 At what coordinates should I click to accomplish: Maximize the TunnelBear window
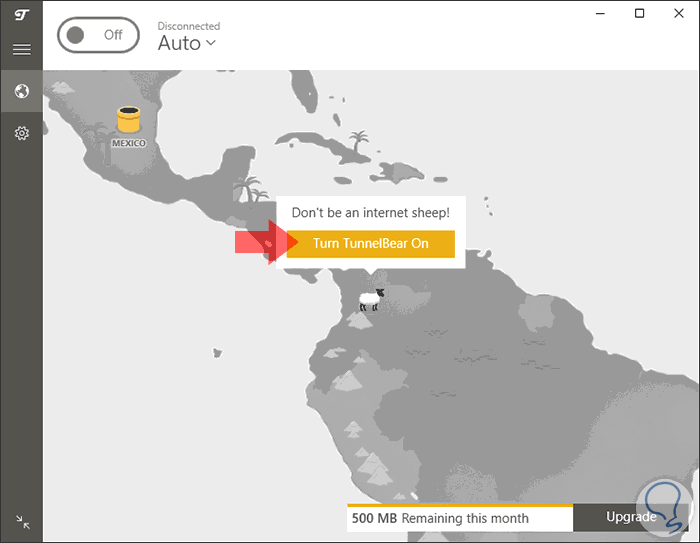tap(639, 13)
